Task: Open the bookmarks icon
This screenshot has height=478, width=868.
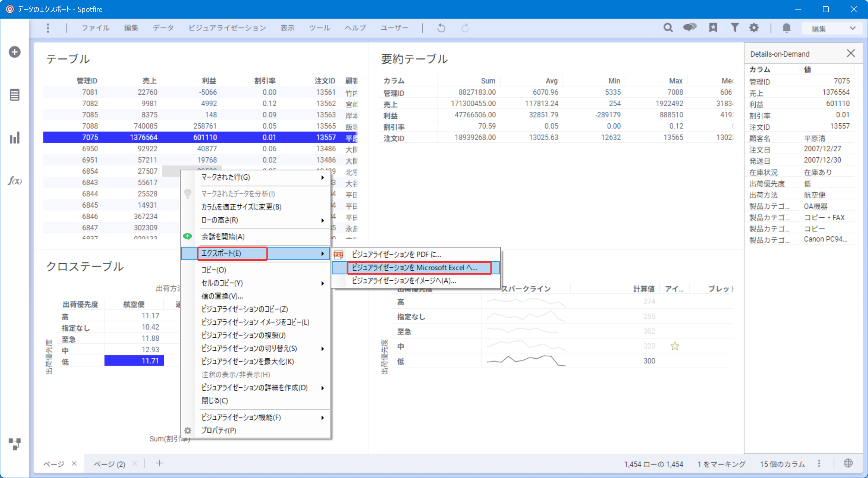Action: (x=713, y=27)
